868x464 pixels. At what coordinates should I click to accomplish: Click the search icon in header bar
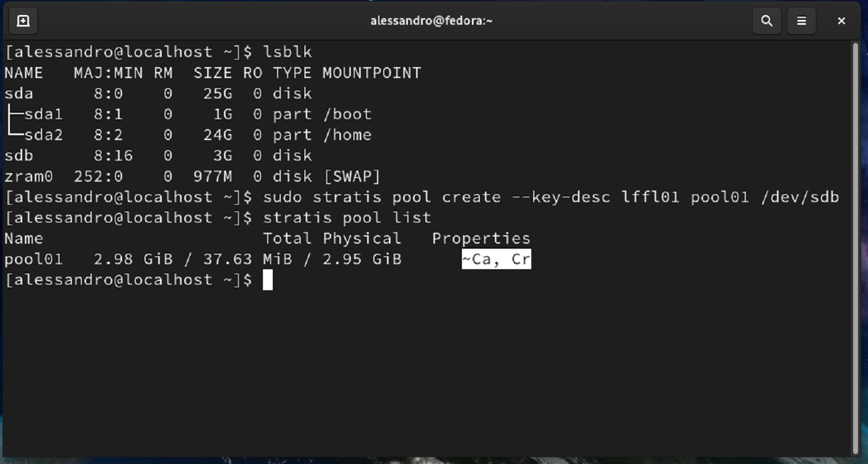(x=767, y=20)
